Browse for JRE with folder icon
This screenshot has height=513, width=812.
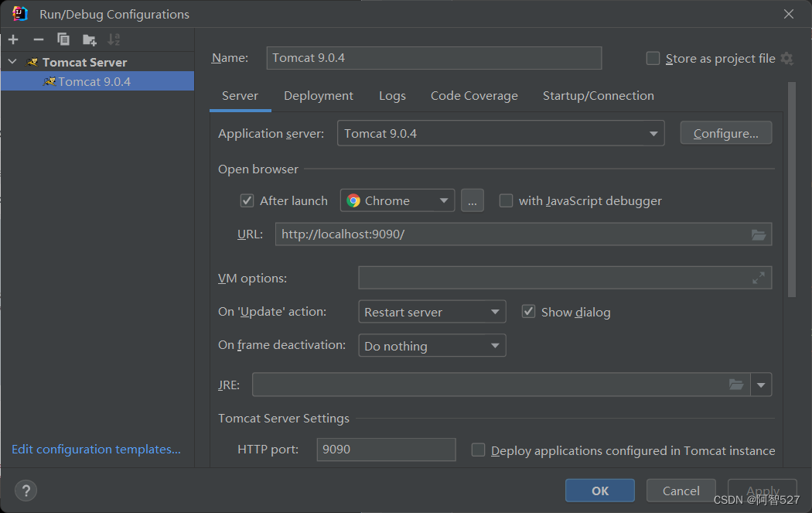pyautogui.click(x=736, y=385)
